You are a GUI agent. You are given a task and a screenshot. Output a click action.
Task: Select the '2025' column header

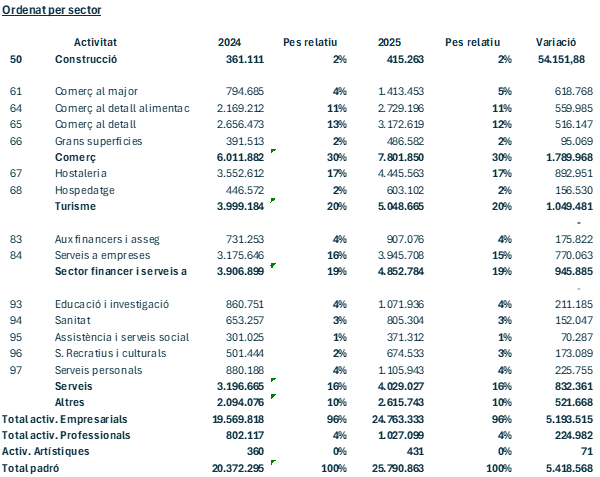(391, 42)
